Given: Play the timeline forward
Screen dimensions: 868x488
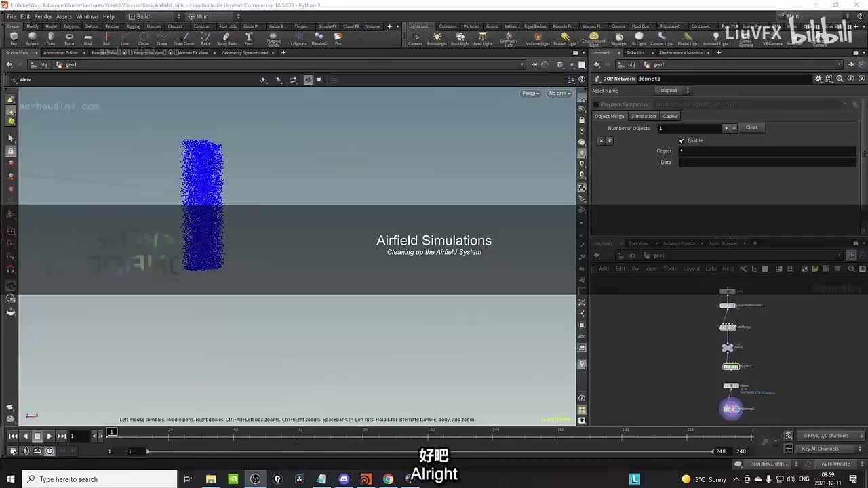Looking at the screenshot, I should coord(49,436).
